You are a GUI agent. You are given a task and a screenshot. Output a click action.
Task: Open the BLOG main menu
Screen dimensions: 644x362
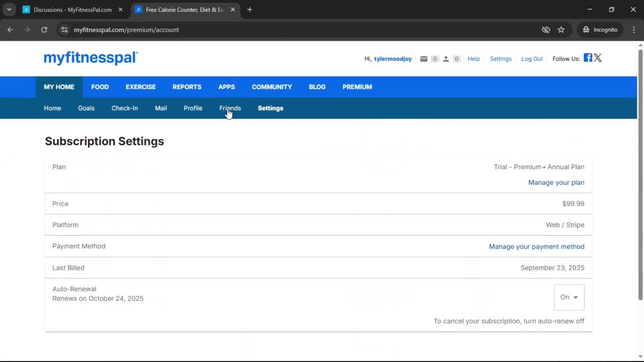pyautogui.click(x=317, y=87)
